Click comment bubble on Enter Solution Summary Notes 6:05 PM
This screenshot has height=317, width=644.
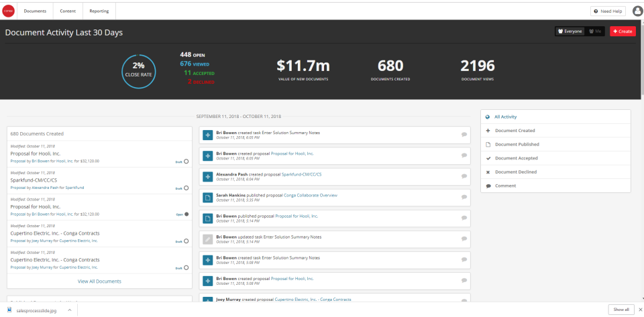pos(464,134)
